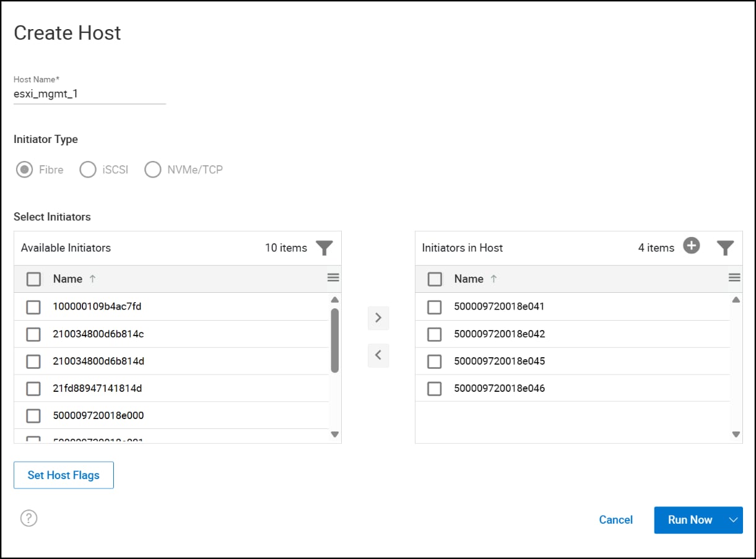Cancel the Create Host dialog
The height and width of the screenshot is (559, 756).
[616, 520]
